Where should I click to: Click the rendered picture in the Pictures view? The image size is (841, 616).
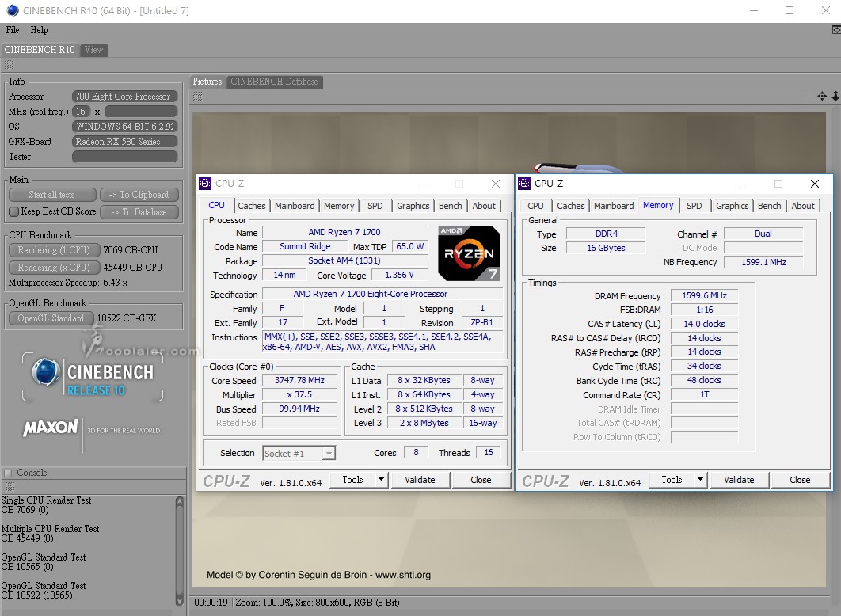(x=508, y=348)
